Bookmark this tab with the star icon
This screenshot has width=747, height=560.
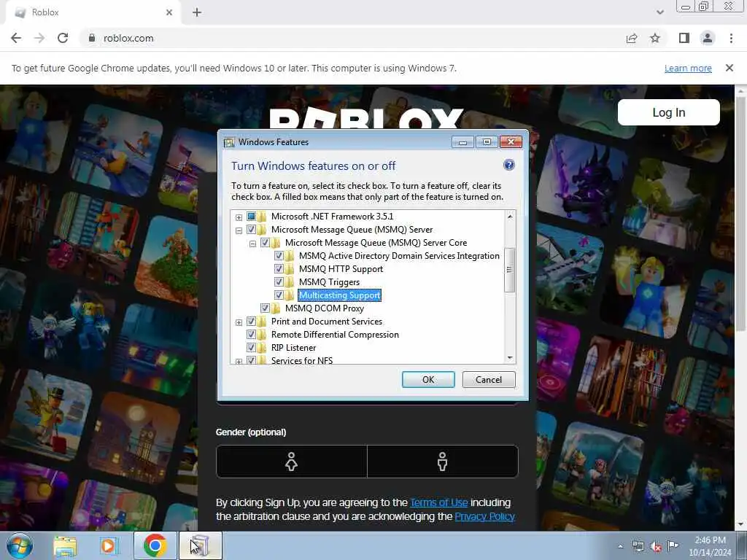(x=655, y=38)
